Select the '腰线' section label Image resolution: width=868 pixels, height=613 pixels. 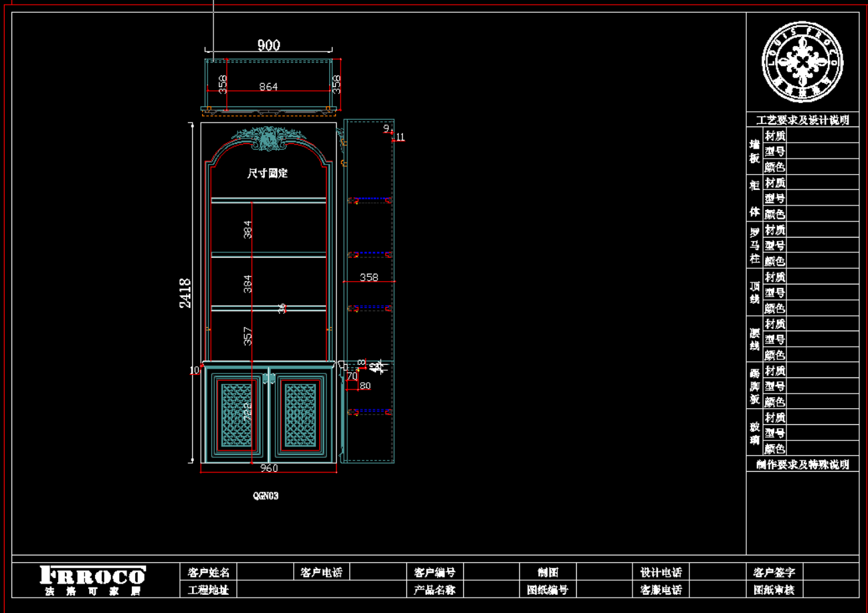[x=755, y=339]
